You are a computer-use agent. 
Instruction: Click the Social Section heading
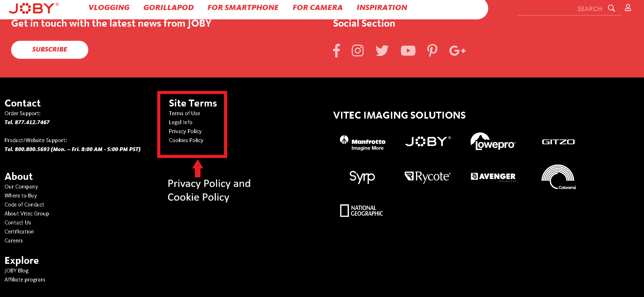pyautogui.click(x=364, y=24)
